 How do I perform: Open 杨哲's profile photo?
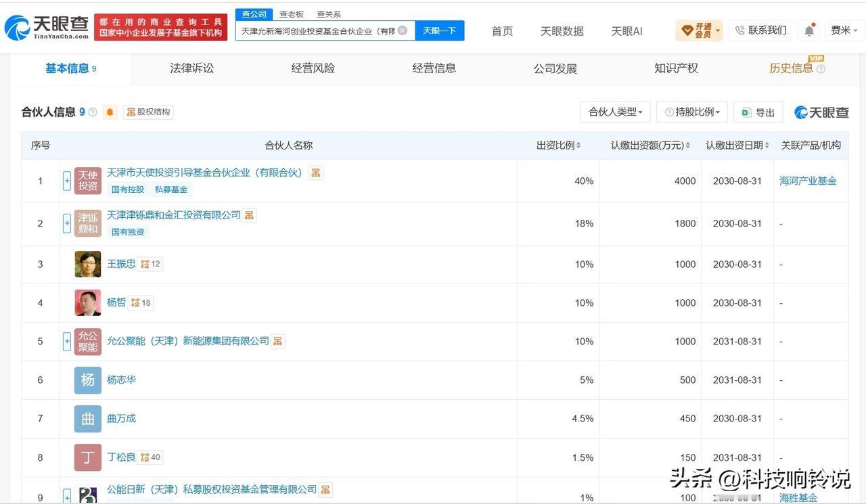(x=88, y=302)
